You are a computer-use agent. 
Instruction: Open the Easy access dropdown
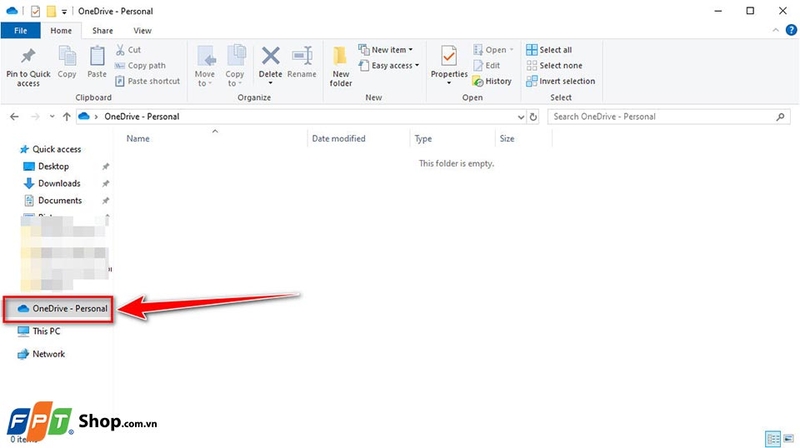tap(389, 65)
